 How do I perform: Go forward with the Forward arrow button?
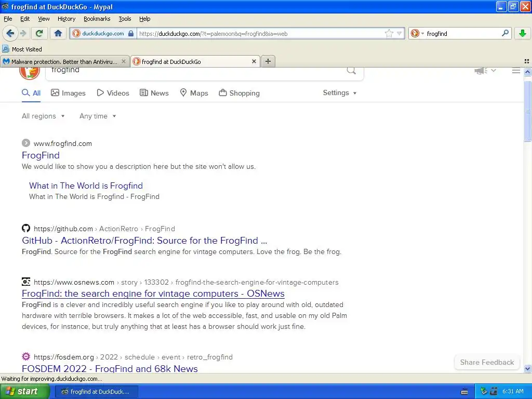(23, 33)
